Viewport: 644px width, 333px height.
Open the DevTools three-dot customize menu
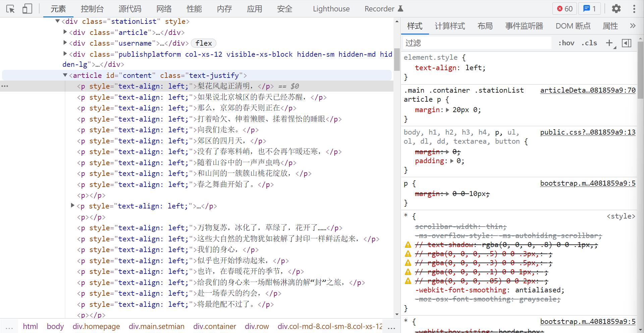tap(634, 9)
